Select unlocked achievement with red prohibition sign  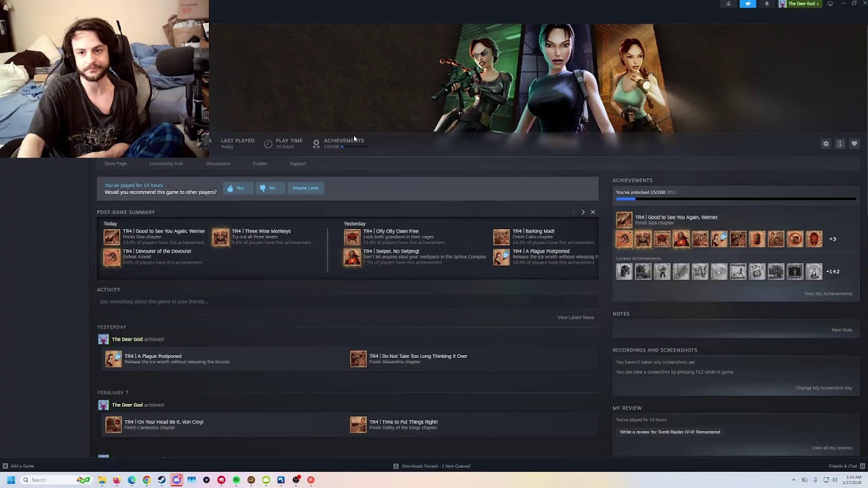click(795, 239)
